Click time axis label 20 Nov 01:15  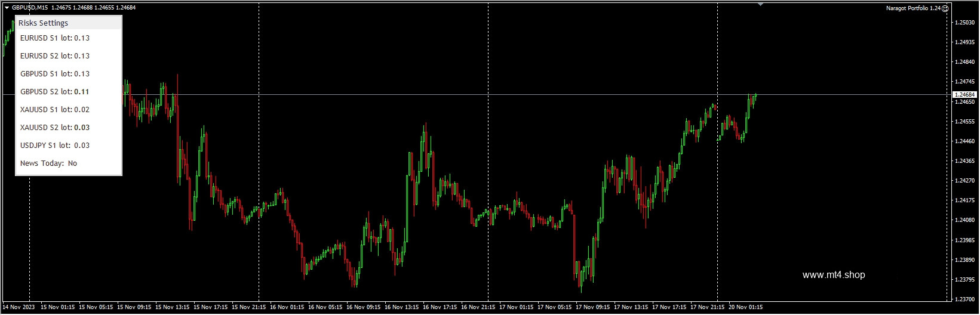(x=746, y=308)
